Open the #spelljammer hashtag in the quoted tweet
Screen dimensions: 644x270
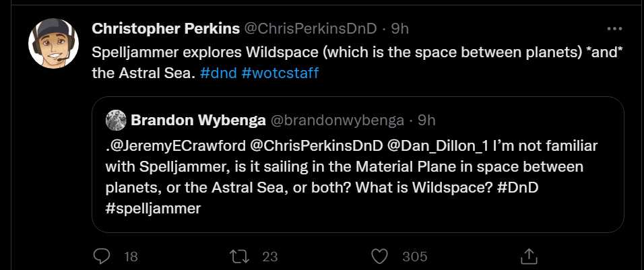(x=154, y=207)
